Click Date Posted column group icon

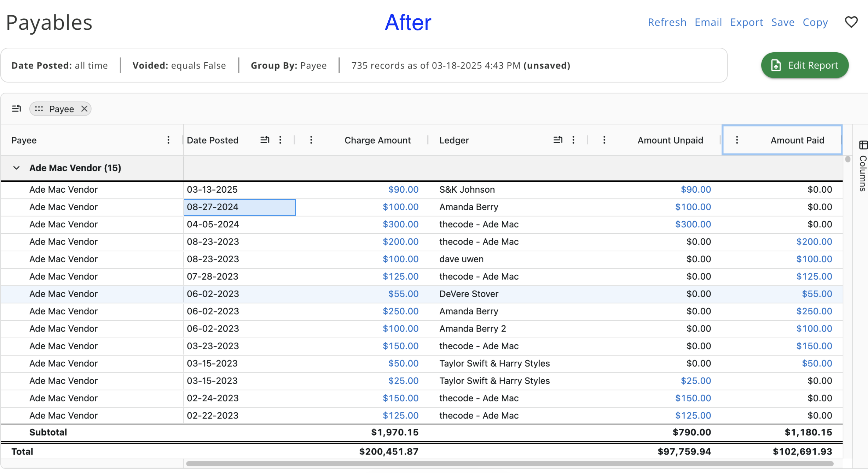coord(265,140)
